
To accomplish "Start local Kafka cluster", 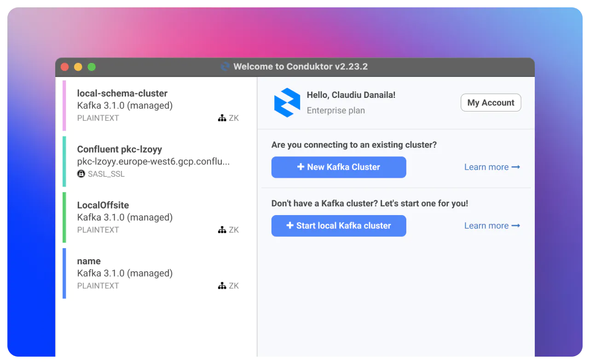I will [x=339, y=226].
